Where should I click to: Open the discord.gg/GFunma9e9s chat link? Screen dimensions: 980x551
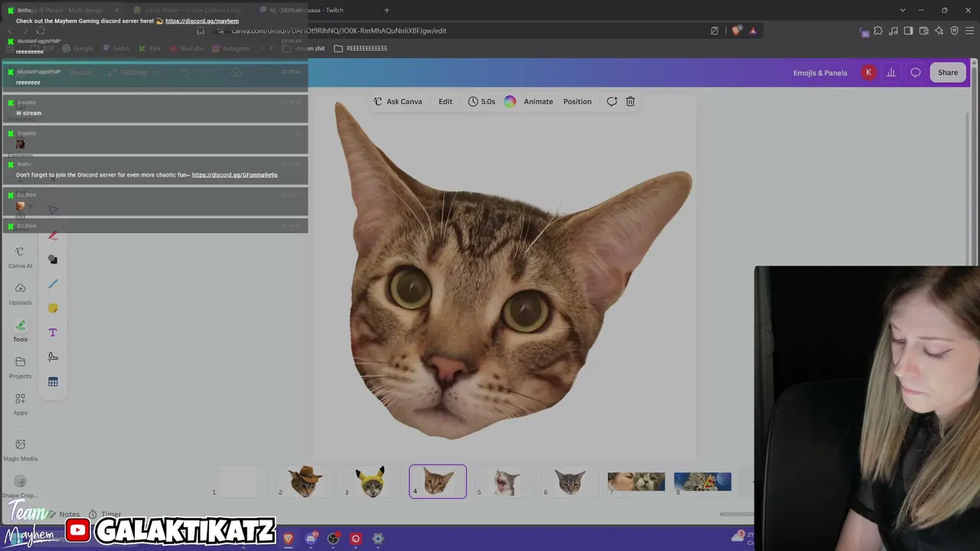click(234, 174)
